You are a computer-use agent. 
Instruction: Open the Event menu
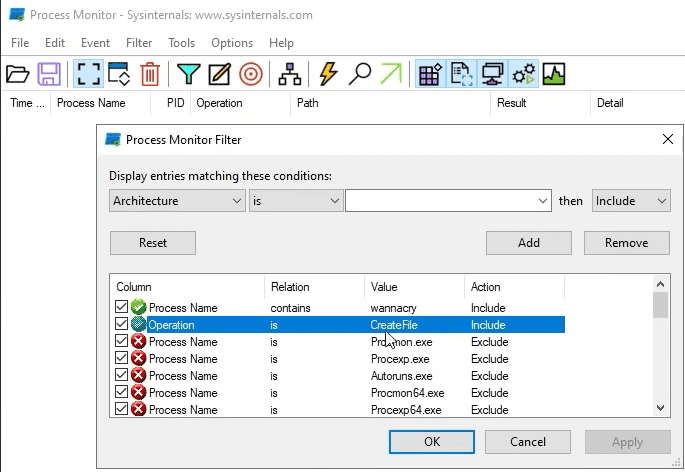coord(95,43)
